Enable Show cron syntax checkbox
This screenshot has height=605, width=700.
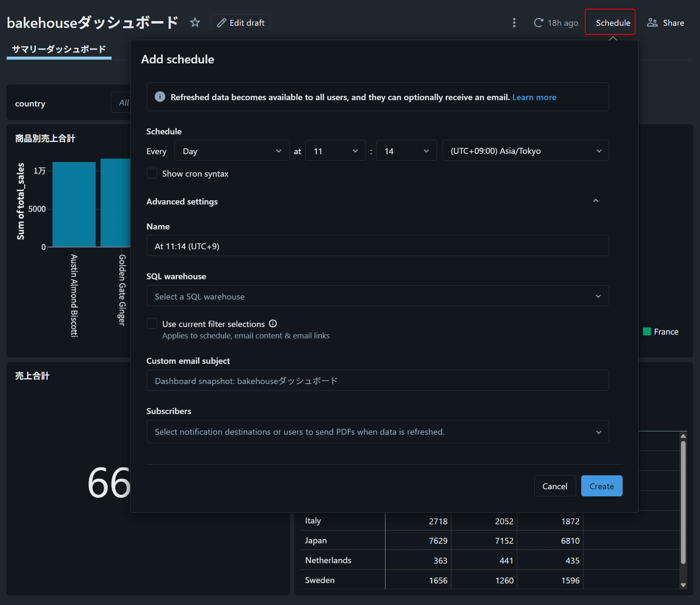pos(152,173)
